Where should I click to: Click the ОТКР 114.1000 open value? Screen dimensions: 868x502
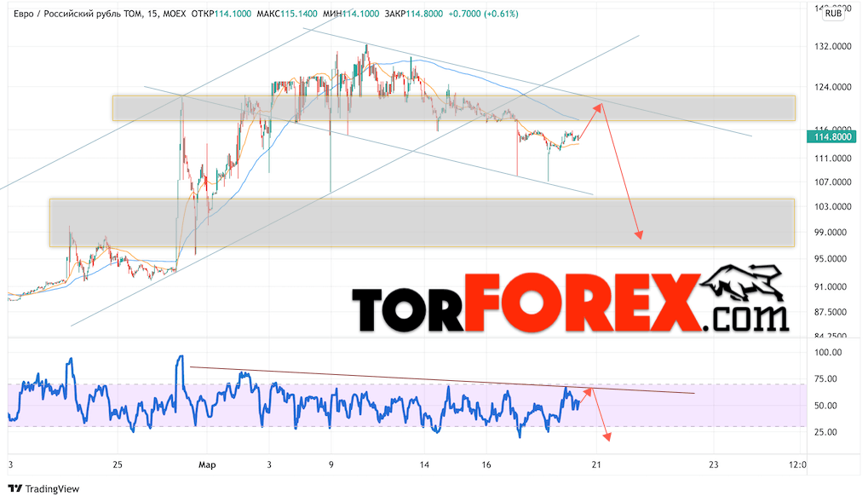click(221, 14)
